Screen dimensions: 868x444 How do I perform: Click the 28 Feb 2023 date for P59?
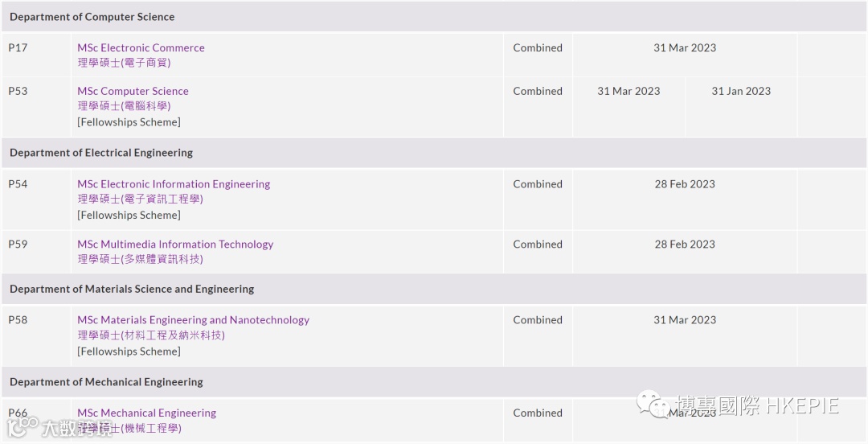pyautogui.click(x=684, y=245)
